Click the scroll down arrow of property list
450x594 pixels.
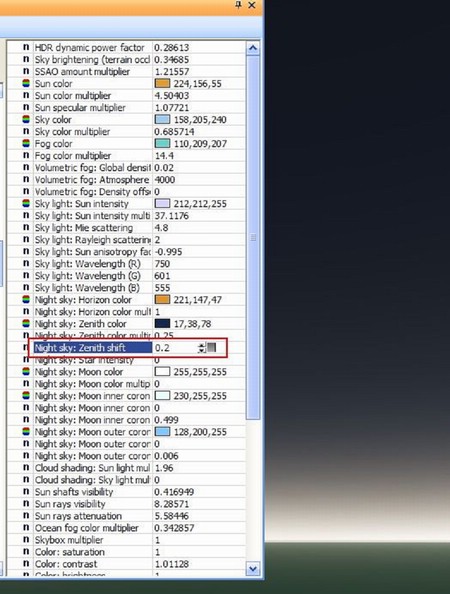pos(253,569)
